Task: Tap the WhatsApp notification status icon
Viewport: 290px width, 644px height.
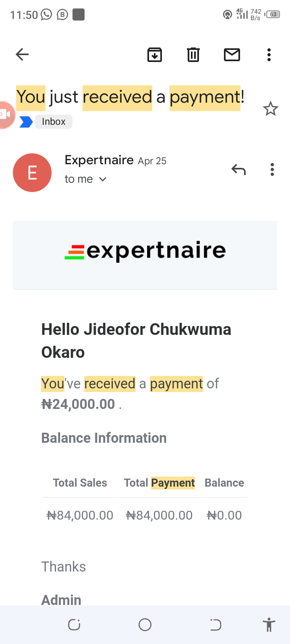Action: click(x=47, y=15)
